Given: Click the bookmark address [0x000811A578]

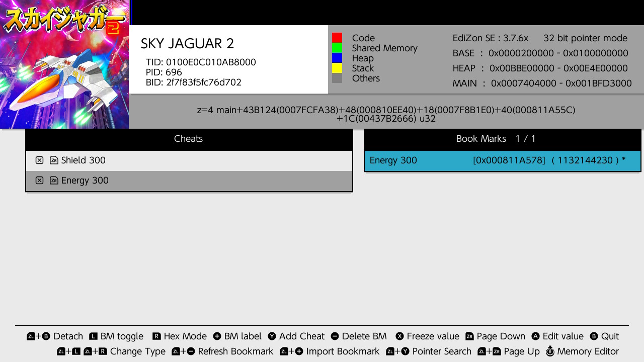Looking at the screenshot, I should [x=509, y=160].
